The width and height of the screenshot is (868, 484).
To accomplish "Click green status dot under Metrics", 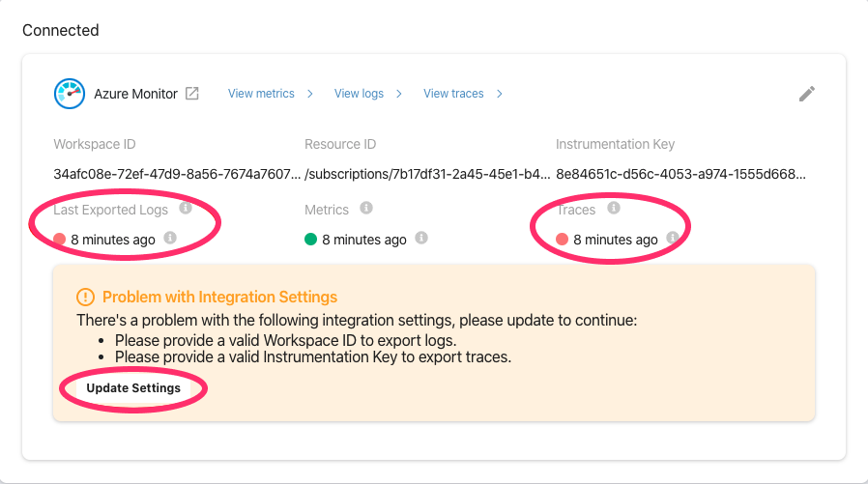I will (310, 239).
